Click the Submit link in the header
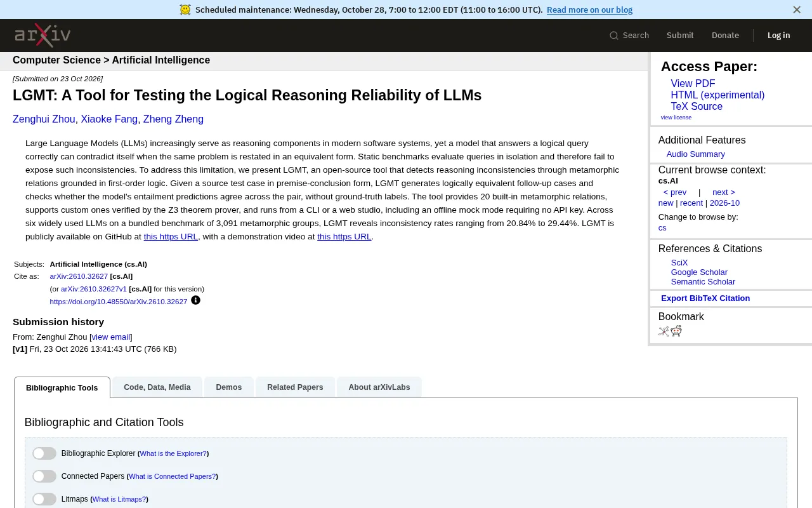812x508 pixels. tap(680, 36)
